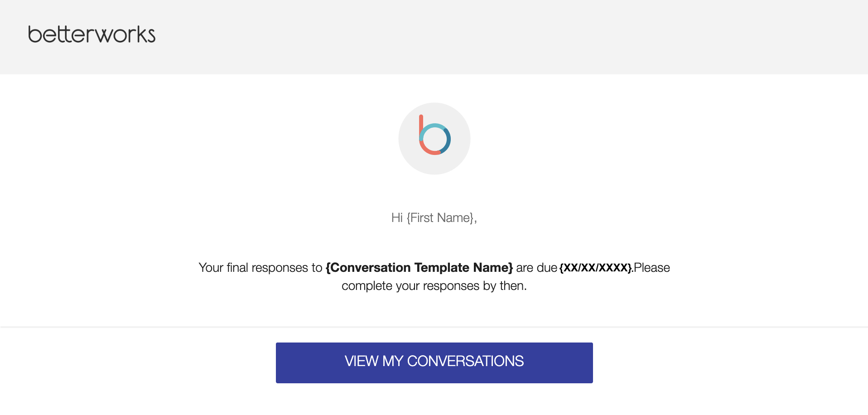Click the word 'CONVERSATIONS' on the blue button
Viewport: 868px width, 415px height.
pyautogui.click(x=465, y=361)
